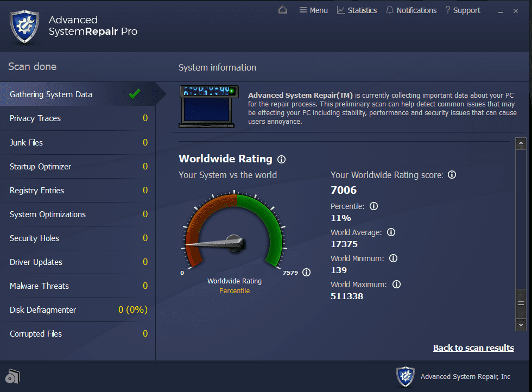Click the footer Advanced System Repair shield icon
The width and height of the screenshot is (532, 392).
click(406, 377)
